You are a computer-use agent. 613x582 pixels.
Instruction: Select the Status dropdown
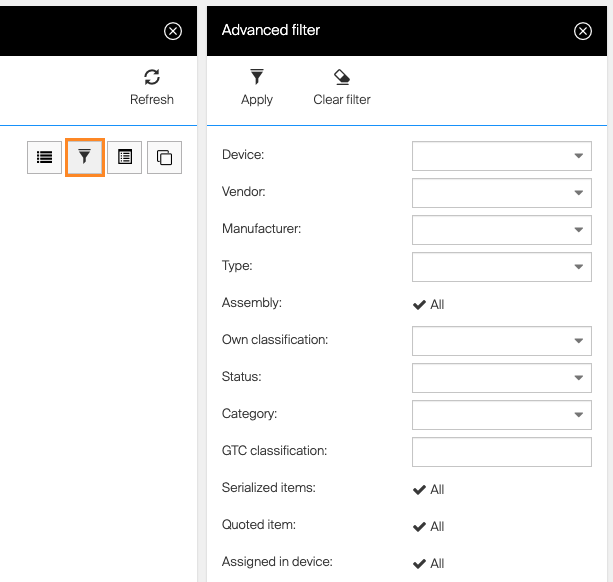click(501, 378)
